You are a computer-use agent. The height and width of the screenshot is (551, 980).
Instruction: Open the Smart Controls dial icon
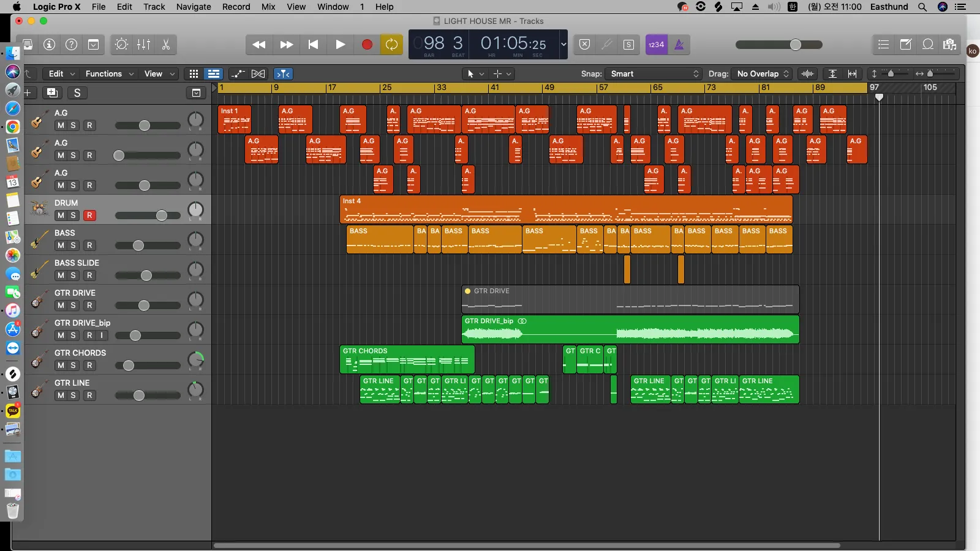(x=121, y=45)
